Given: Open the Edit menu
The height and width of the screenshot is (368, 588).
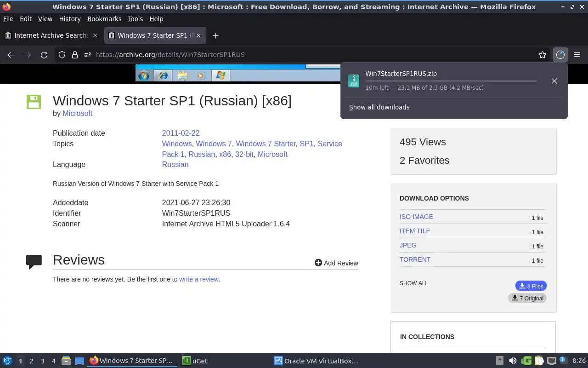Looking at the screenshot, I should [26, 19].
